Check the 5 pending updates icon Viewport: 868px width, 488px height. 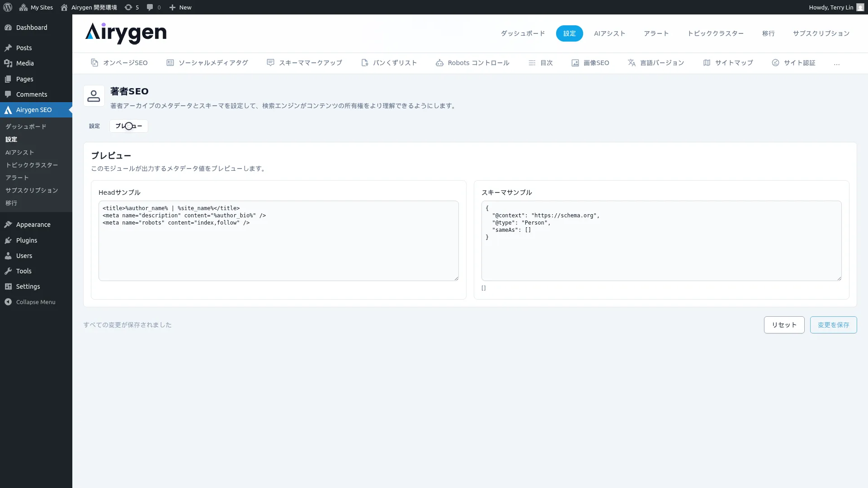click(x=132, y=7)
